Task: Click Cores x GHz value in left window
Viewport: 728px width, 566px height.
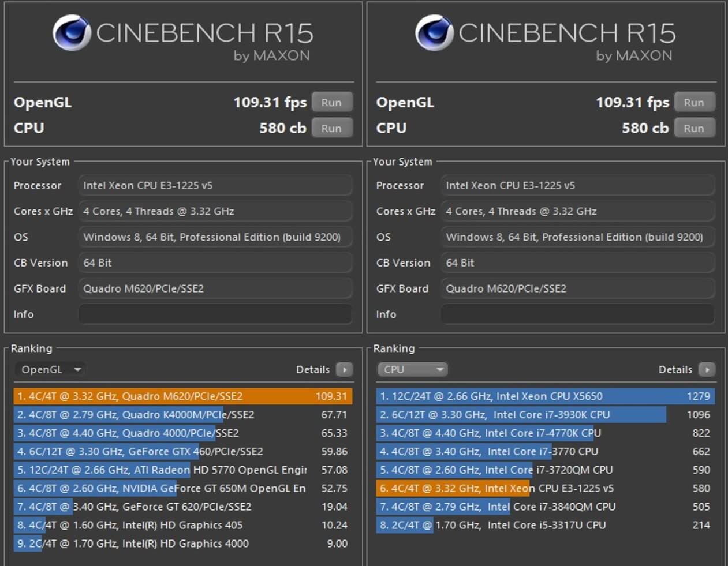Action: [215, 211]
